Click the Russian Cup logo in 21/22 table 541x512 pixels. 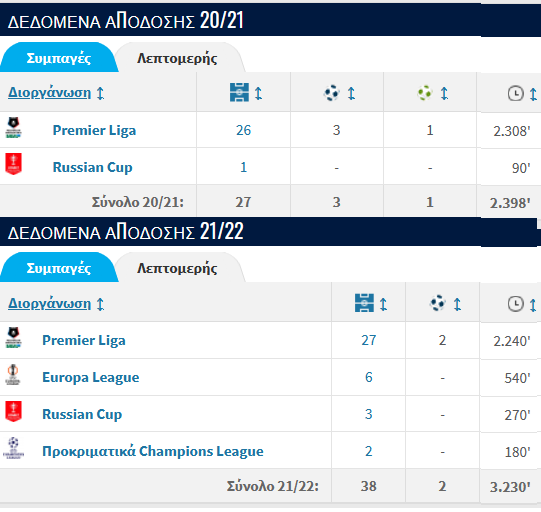[13, 412]
